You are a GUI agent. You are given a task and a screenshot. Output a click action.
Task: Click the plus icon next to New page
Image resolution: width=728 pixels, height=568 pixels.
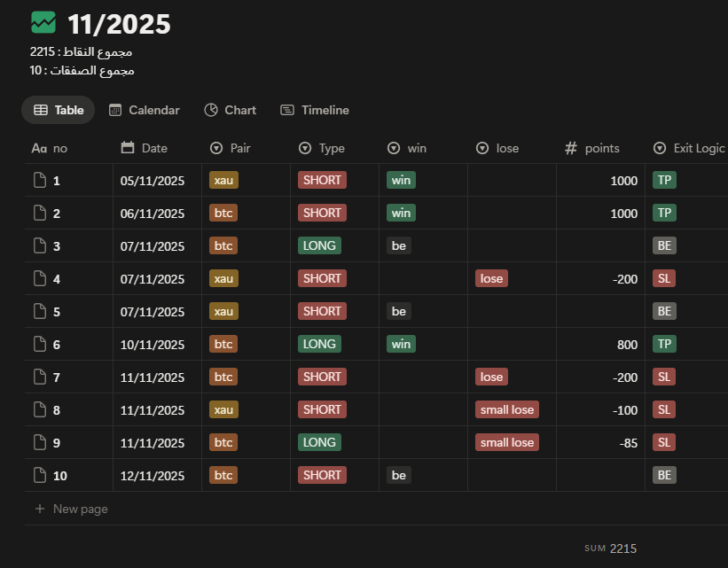(x=39, y=509)
